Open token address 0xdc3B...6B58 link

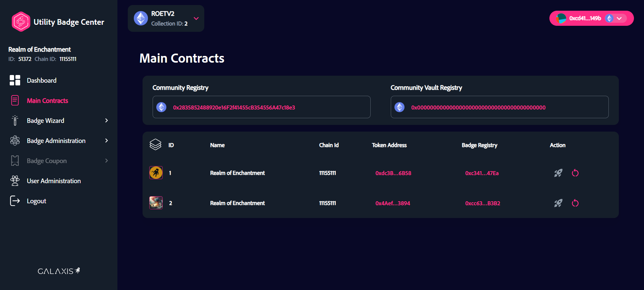click(393, 173)
